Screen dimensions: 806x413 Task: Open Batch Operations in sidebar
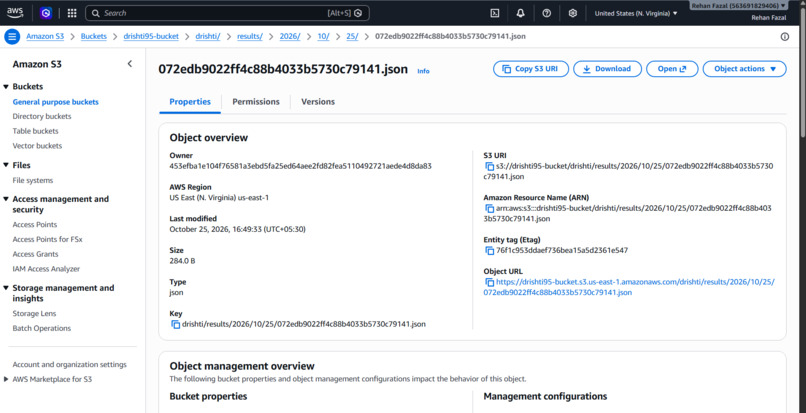[42, 328]
